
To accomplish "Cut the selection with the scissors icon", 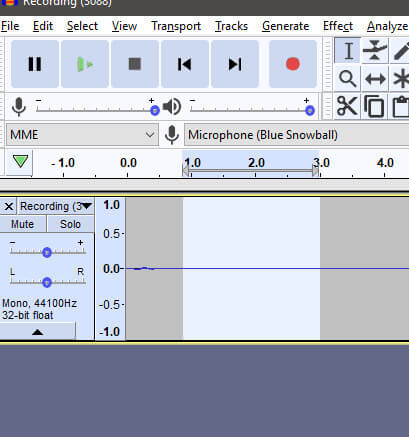I will pyautogui.click(x=347, y=106).
